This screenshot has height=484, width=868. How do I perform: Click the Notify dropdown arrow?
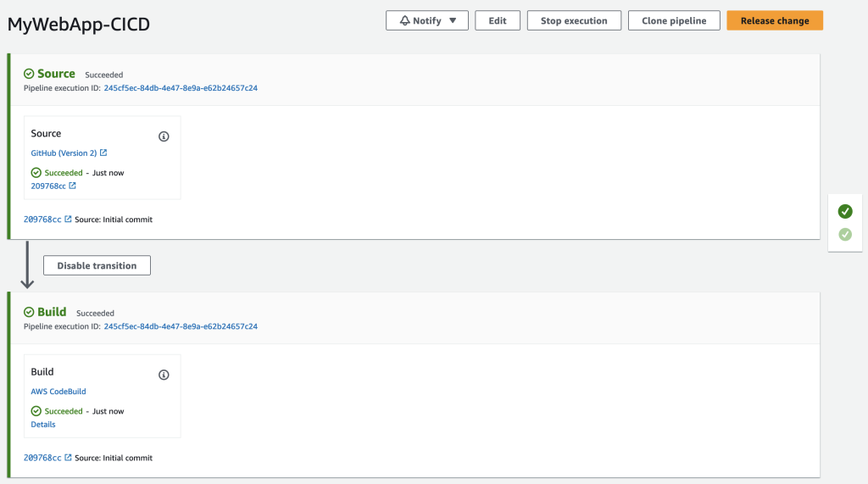(x=453, y=20)
